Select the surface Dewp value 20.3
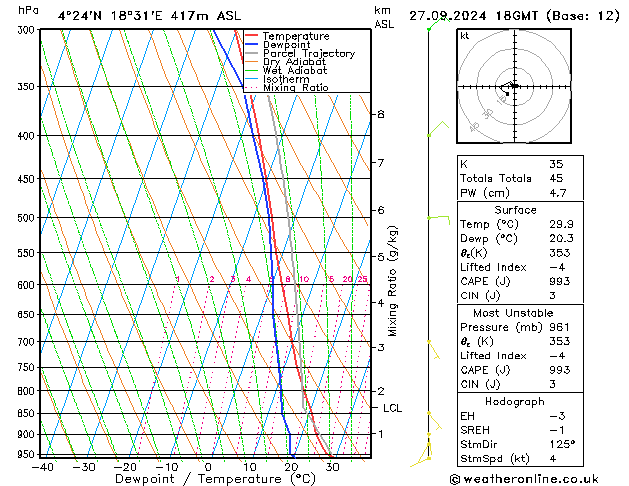The height and width of the screenshot is (486, 629). pos(561,238)
